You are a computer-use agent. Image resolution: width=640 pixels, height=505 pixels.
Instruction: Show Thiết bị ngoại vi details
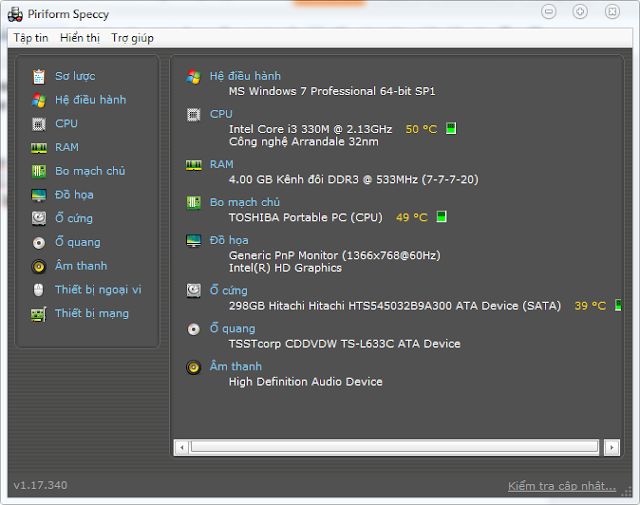[x=98, y=289]
